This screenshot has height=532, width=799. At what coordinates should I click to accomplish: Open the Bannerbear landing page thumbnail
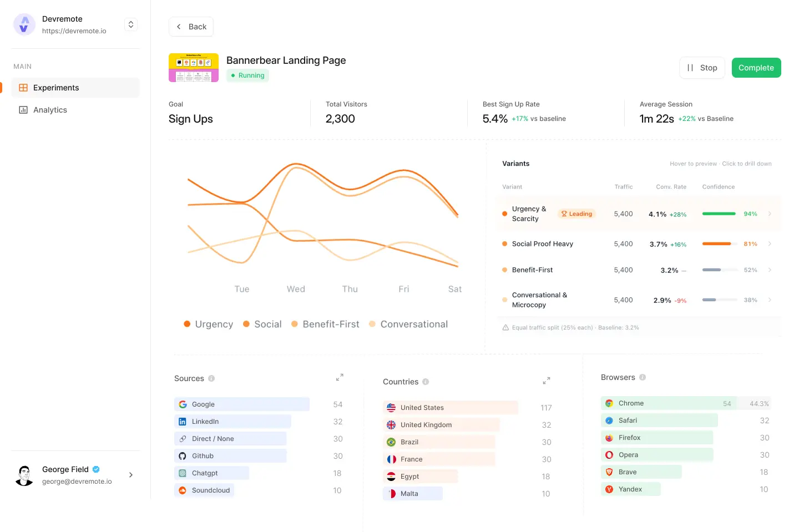coord(194,68)
